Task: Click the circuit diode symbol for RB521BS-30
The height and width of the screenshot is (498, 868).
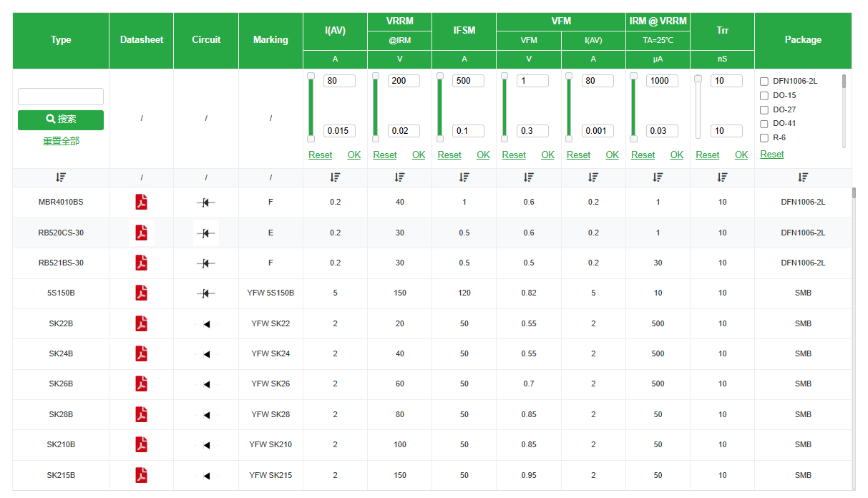Action: pyautogui.click(x=206, y=263)
